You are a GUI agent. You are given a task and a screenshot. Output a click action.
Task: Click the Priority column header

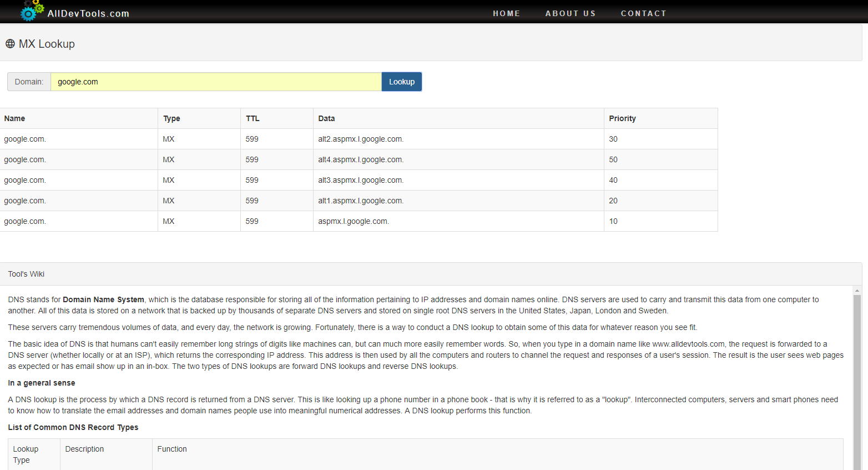661,118
